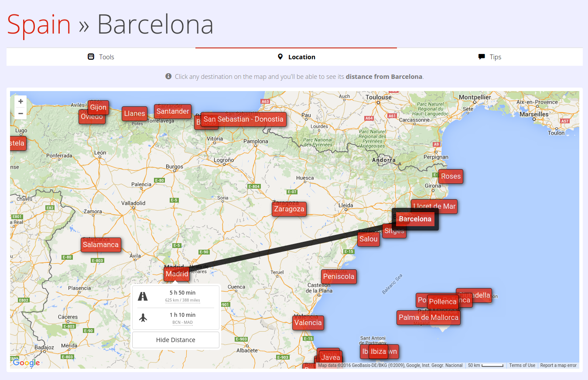
Task: Click the Valladolid city label
Action: click(133, 203)
